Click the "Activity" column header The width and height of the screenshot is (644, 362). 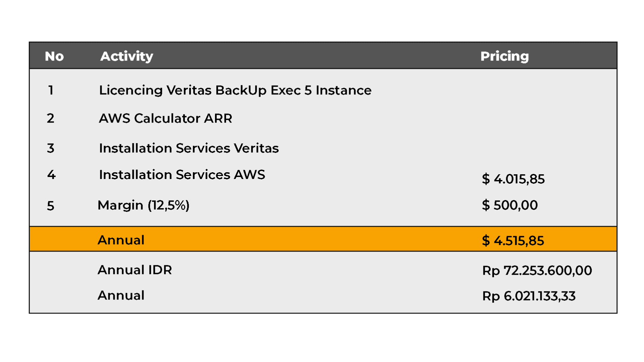click(x=126, y=56)
